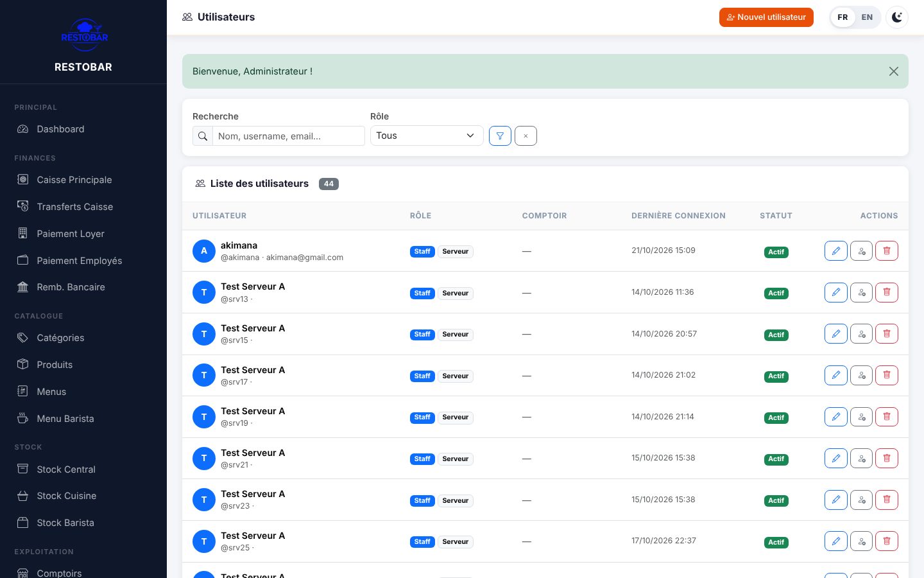Click the red trash icon for akimana
This screenshot has height=578, width=924.
tap(887, 251)
